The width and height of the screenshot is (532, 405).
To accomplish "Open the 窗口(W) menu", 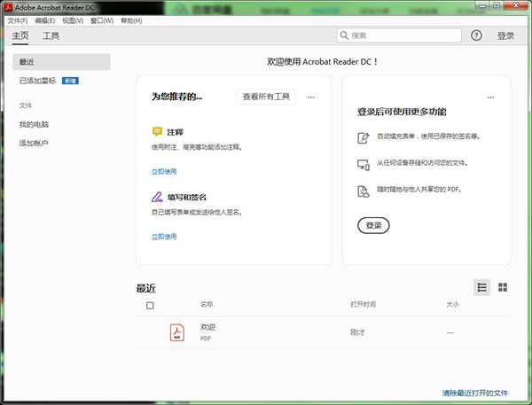I will (x=102, y=20).
